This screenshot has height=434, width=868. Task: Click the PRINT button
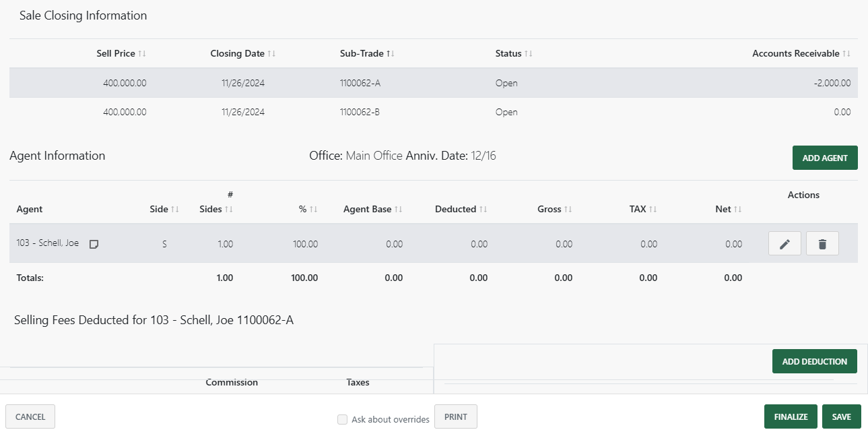coord(455,416)
